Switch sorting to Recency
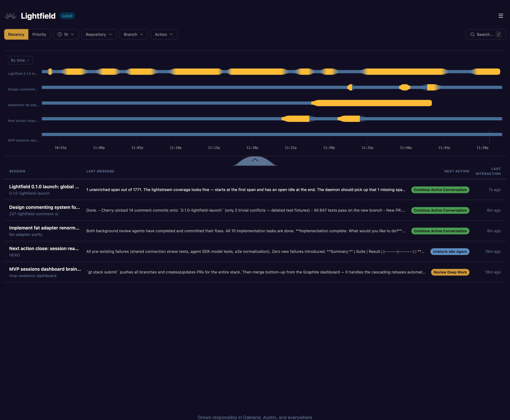 click(16, 34)
